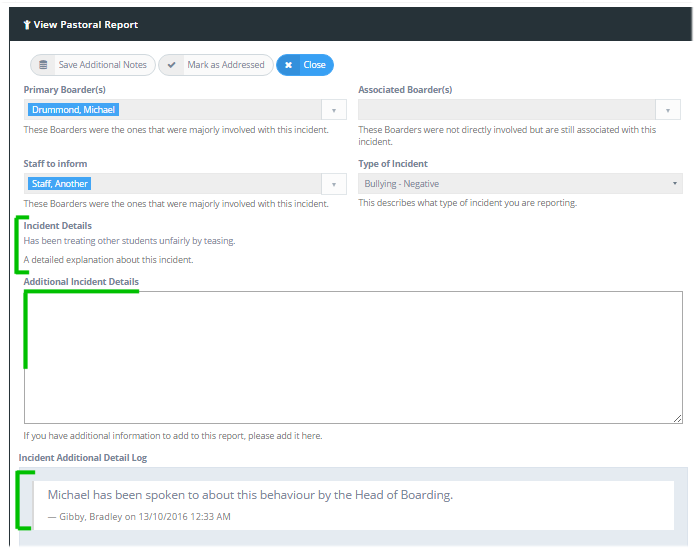Viewport: 694px width, 548px height.
Task: Click 'Has been treating other students unfairly' text
Action: coord(129,241)
